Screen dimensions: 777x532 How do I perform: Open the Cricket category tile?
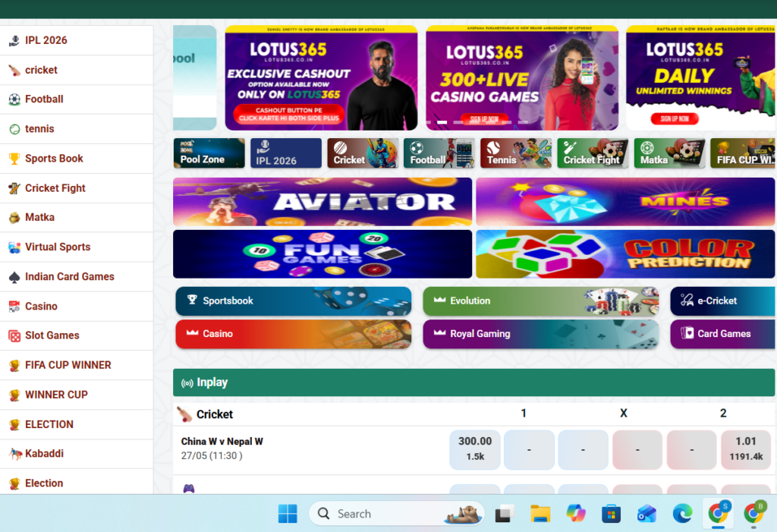coord(362,153)
